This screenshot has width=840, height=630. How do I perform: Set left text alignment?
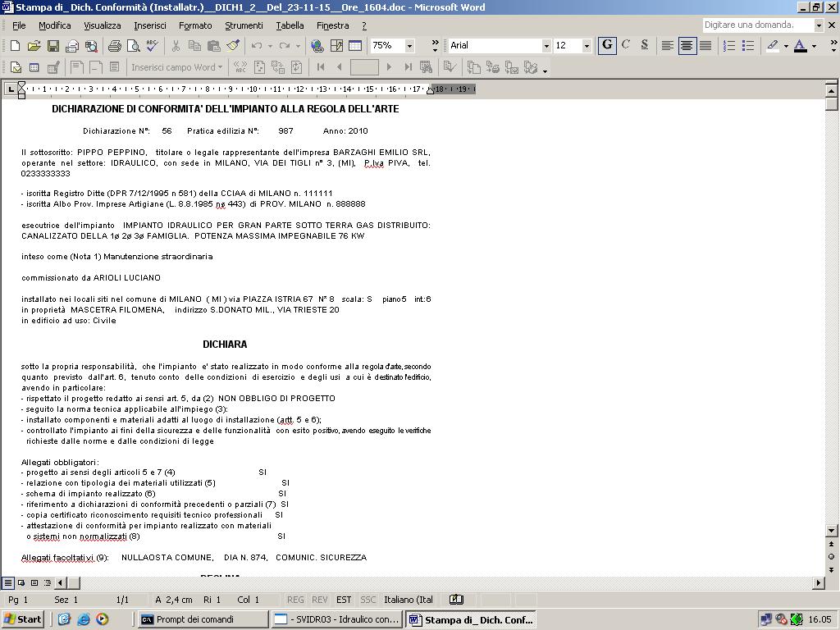(668, 46)
